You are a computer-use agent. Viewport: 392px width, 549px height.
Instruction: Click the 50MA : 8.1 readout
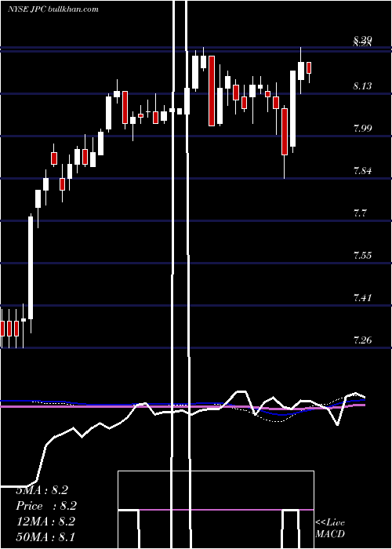point(45,536)
